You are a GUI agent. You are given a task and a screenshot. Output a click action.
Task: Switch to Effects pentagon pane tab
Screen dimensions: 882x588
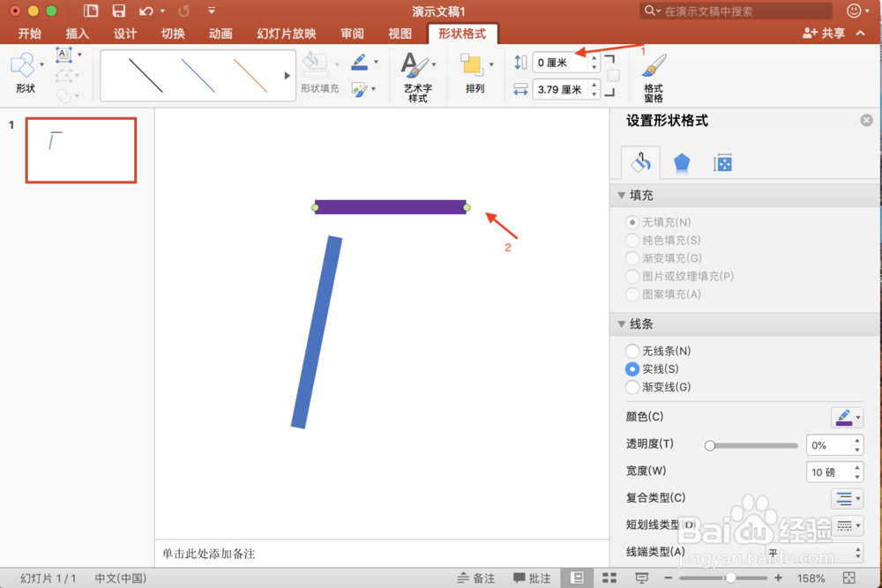(x=682, y=163)
